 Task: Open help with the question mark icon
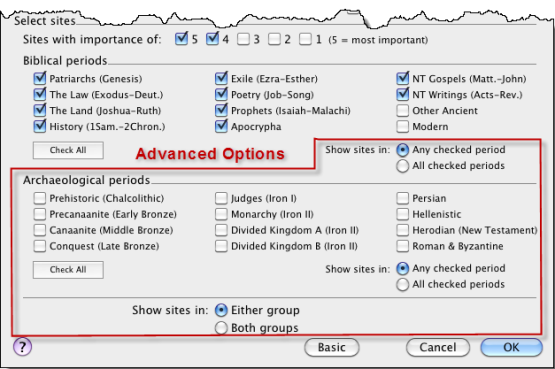click(x=23, y=347)
